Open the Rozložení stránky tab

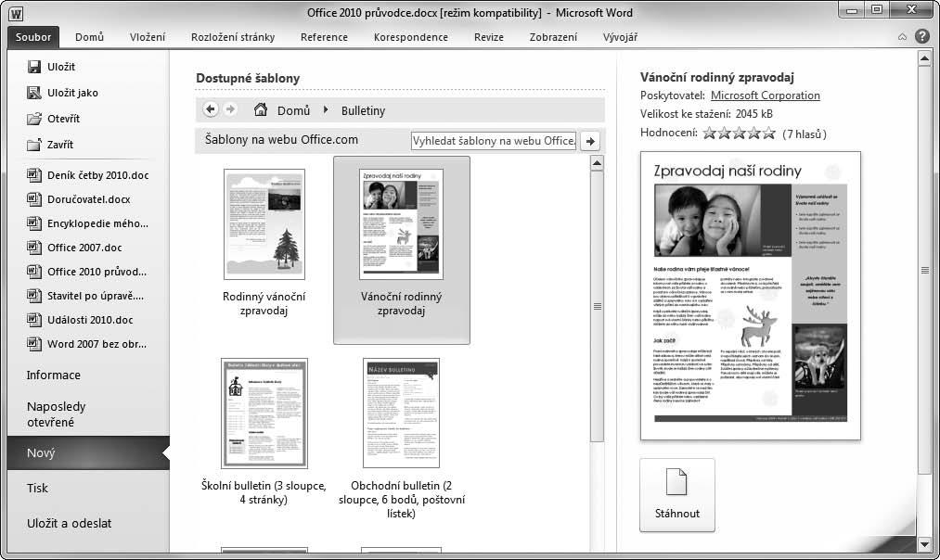pyautogui.click(x=233, y=37)
